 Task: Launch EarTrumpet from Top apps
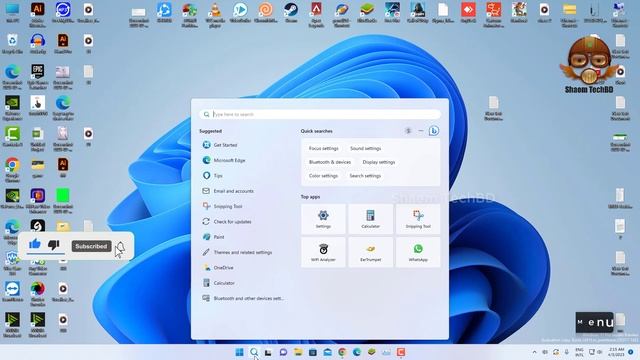coord(371,253)
